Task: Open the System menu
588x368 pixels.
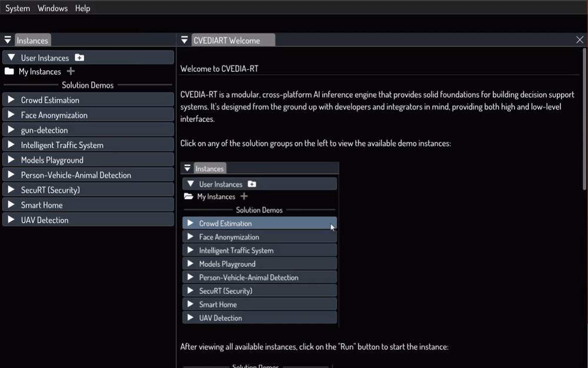Action: click(18, 8)
